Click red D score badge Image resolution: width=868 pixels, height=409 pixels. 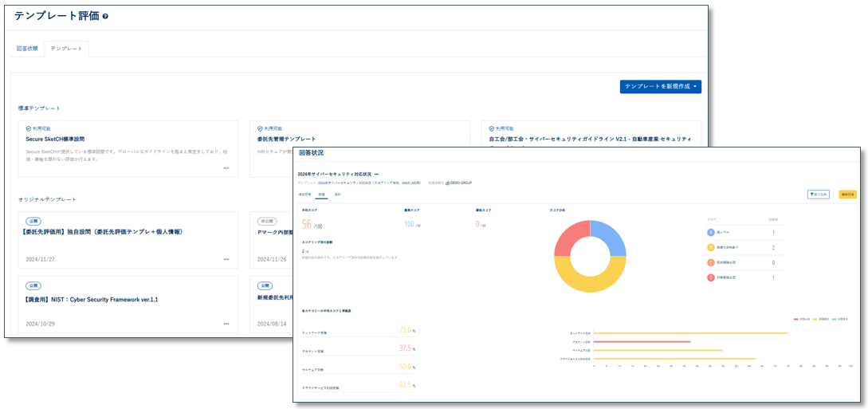(x=711, y=277)
